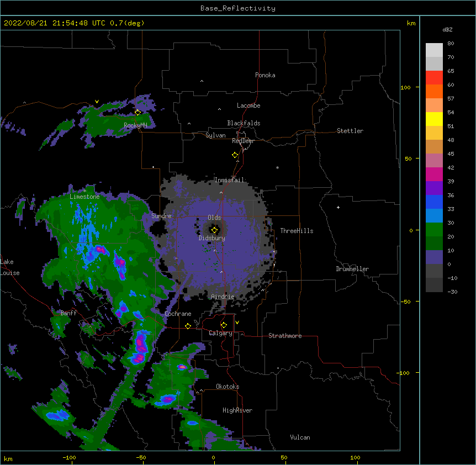This screenshot has height=465, width=476.
Task: Click the Sylvan label on the map
Action: tap(215, 135)
